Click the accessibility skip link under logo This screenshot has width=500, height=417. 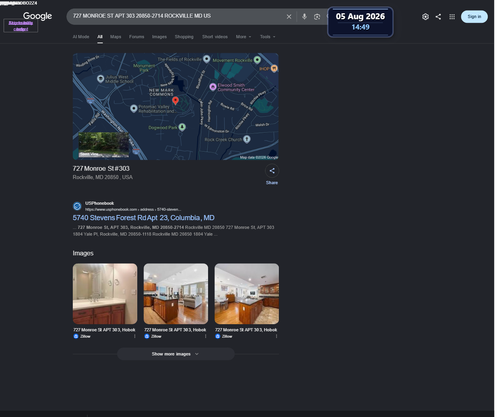[21, 26]
